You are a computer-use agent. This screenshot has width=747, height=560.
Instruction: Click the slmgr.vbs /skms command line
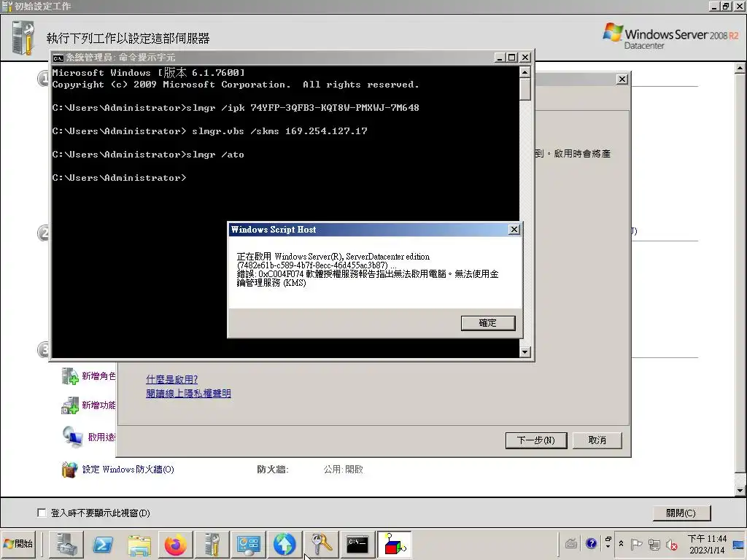[209, 131]
